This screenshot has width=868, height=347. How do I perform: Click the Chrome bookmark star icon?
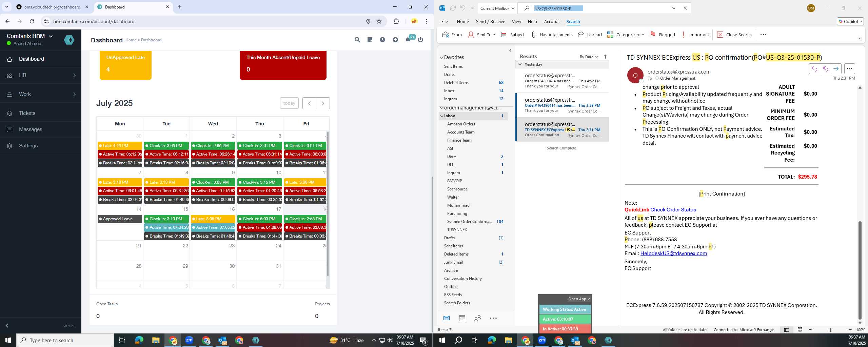[x=379, y=21]
